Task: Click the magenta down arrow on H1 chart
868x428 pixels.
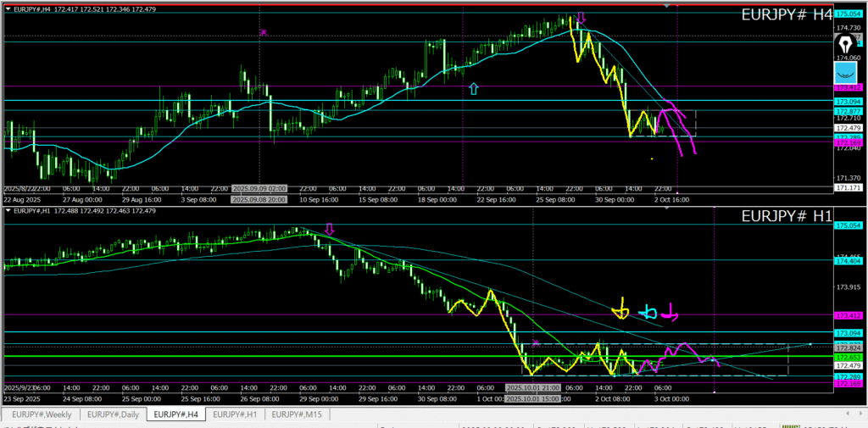Action: (x=330, y=229)
